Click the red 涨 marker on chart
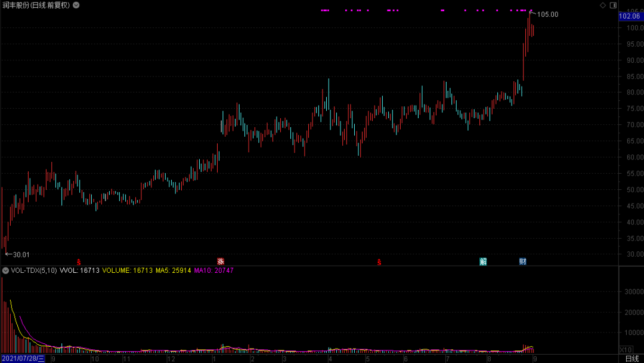644x363 pixels. coord(221,262)
